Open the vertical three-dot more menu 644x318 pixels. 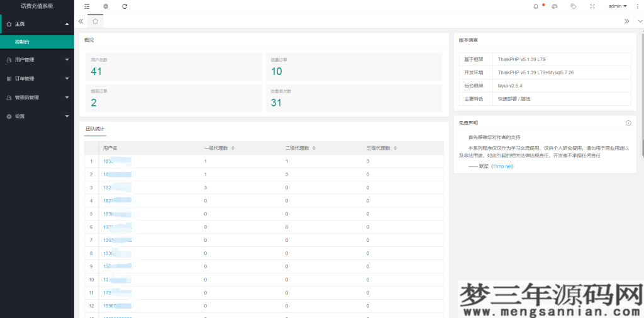coord(637,6)
